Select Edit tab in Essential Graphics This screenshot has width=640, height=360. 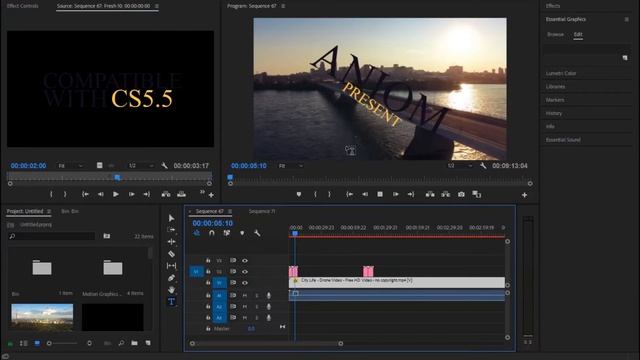(x=578, y=34)
